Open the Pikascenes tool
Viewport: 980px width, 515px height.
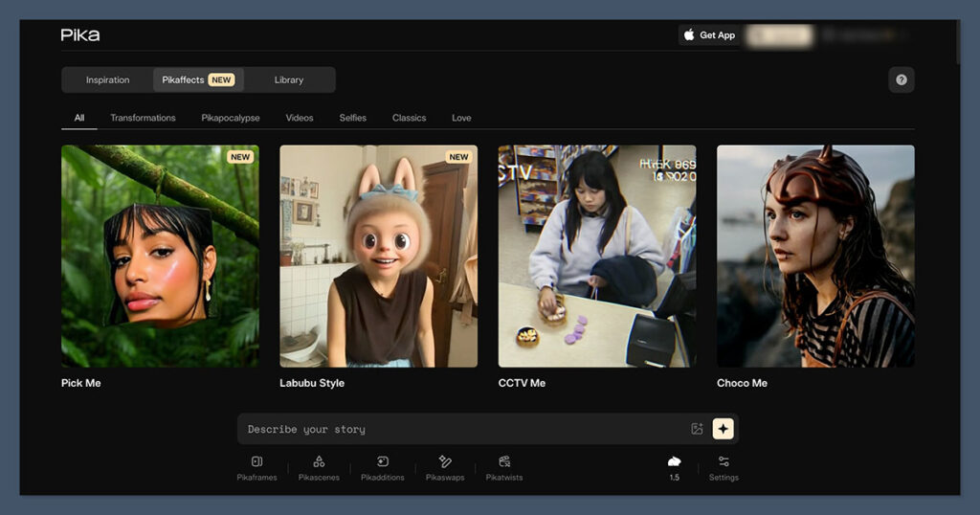coord(319,468)
